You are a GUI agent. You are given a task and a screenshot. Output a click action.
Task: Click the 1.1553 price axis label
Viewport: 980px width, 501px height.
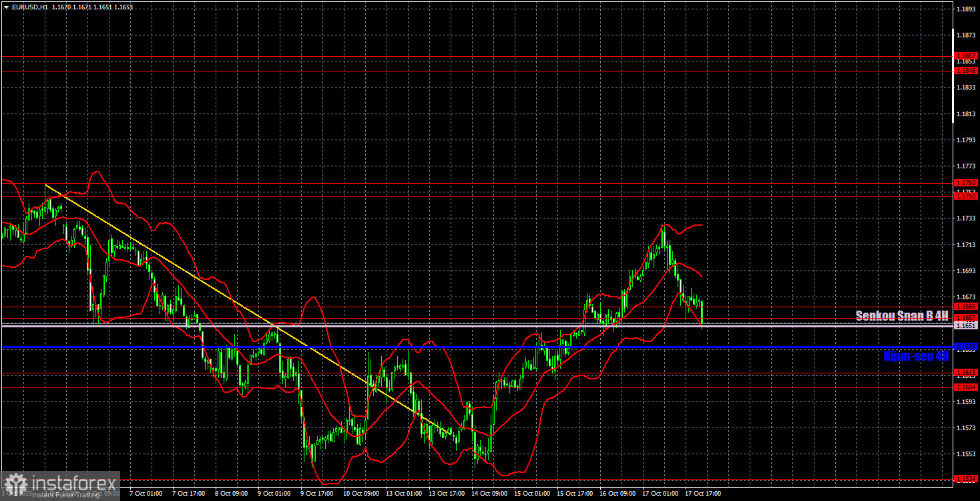pyautogui.click(x=966, y=454)
